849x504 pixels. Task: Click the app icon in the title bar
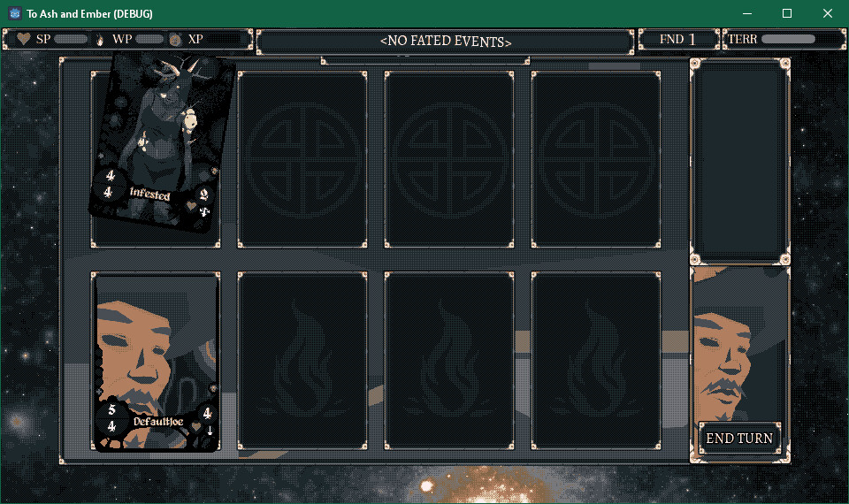click(15, 13)
